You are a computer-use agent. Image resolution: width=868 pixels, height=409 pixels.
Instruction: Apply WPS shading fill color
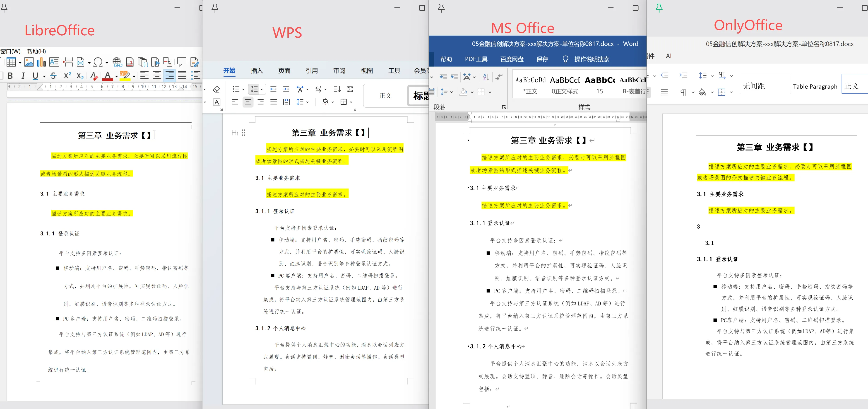pos(325,102)
